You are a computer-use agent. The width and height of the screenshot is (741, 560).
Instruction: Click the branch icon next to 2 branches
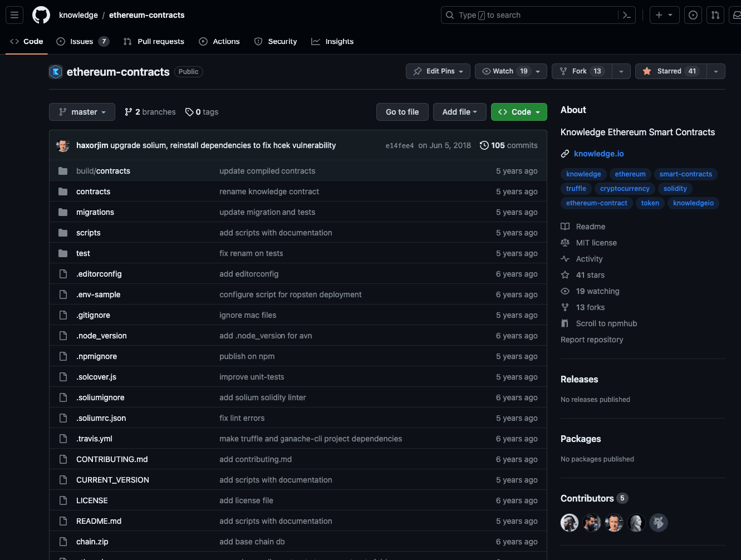pos(129,112)
